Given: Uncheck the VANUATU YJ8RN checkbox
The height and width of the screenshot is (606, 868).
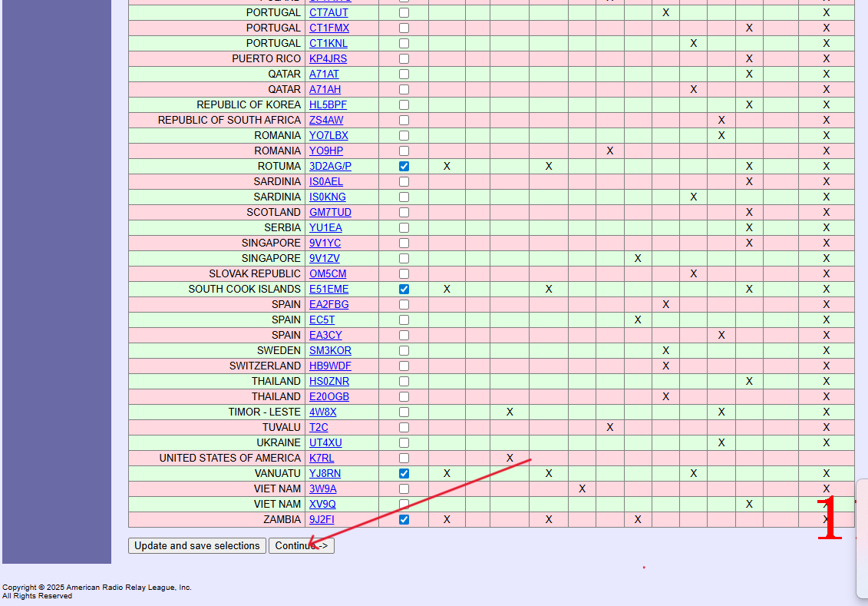Looking at the screenshot, I should pyautogui.click(x=404, y=473).
